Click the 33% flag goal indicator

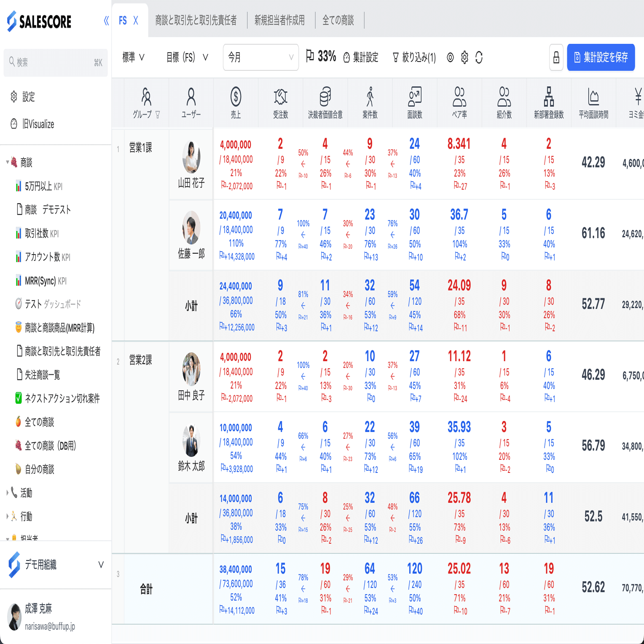[321, 56]
